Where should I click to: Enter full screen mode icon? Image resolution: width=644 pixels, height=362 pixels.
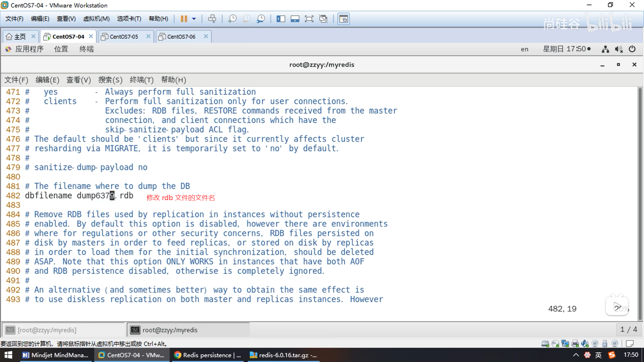pos(309,19)
